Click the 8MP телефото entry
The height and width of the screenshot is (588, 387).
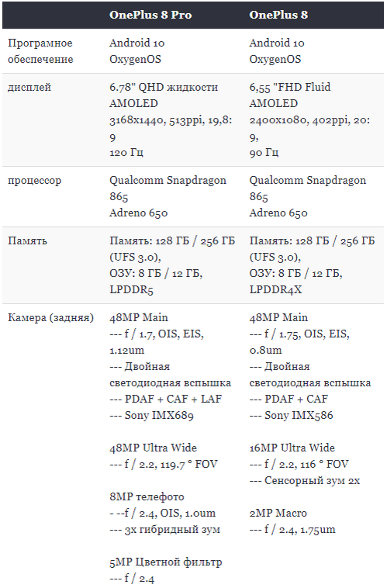click(x=147, y=497)
